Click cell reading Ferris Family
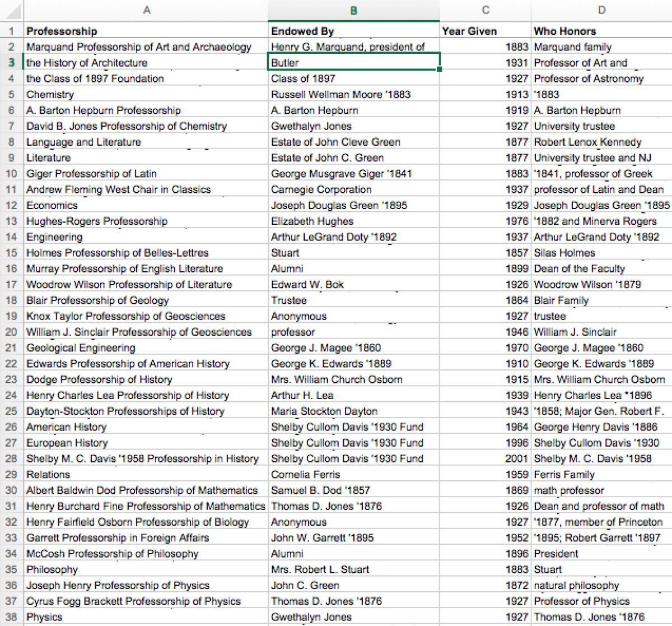 601,474
